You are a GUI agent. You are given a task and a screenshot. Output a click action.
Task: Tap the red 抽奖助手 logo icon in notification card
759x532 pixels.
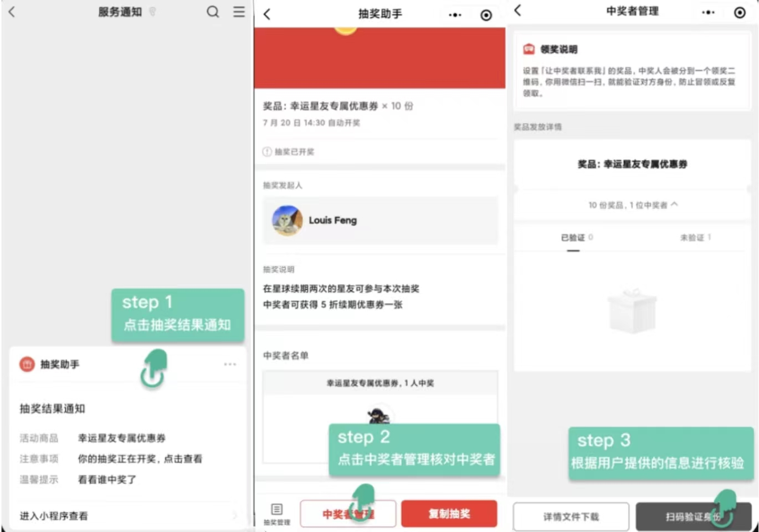point(27,364)
